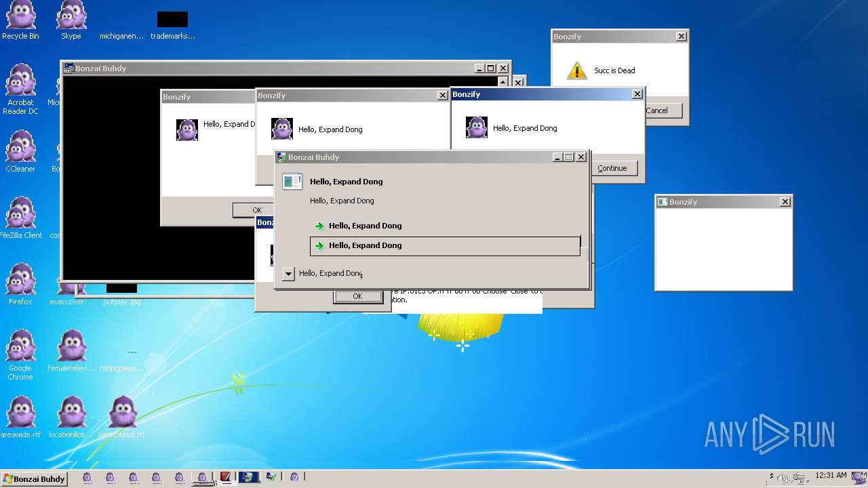Image resolution: width=868 pixels, height=488 pixels.
Task: Click the 'Hello, Expand Dong' message above Continue
Action: pos(525,128)
